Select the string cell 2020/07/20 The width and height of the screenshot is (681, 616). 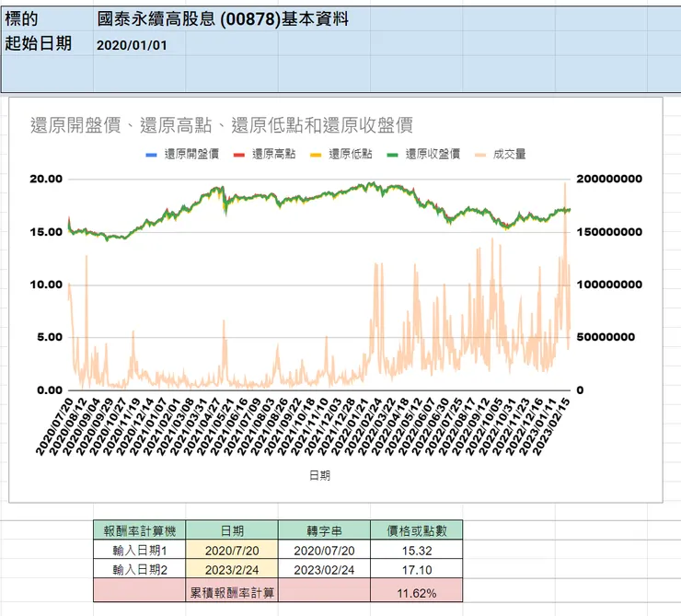tap(325, 550)
